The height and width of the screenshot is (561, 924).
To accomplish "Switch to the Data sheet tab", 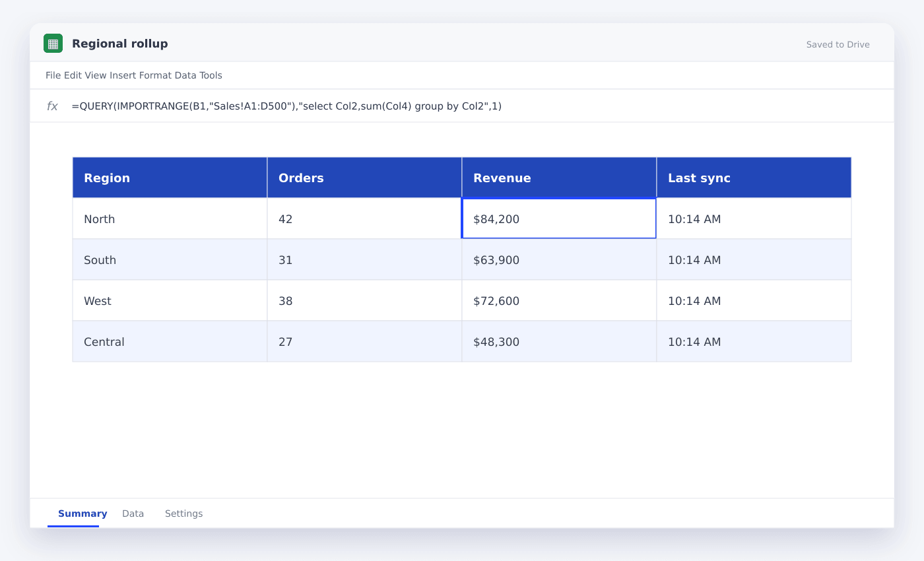I will 133,513.
